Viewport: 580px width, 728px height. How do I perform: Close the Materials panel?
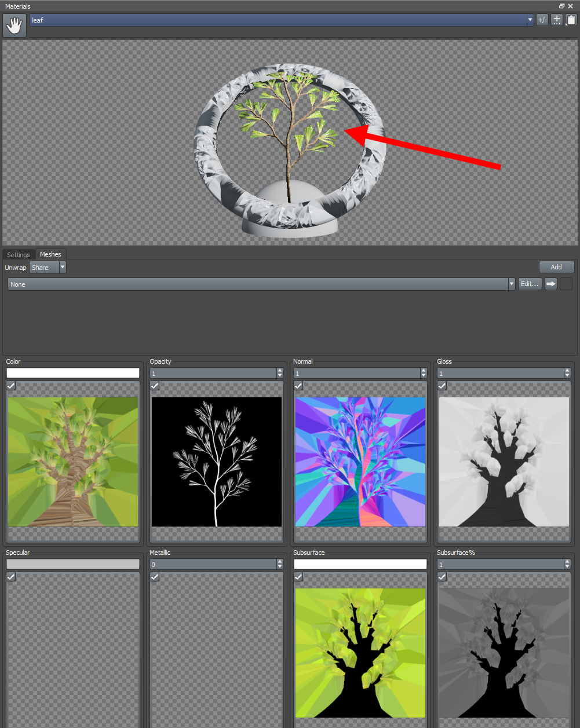[x=571, y=6]
